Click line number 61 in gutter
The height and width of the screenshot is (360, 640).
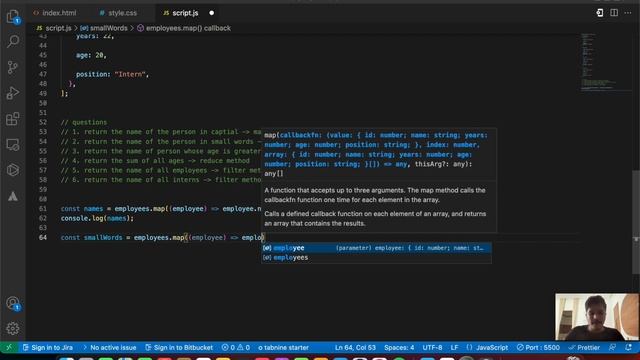(42, 209)
